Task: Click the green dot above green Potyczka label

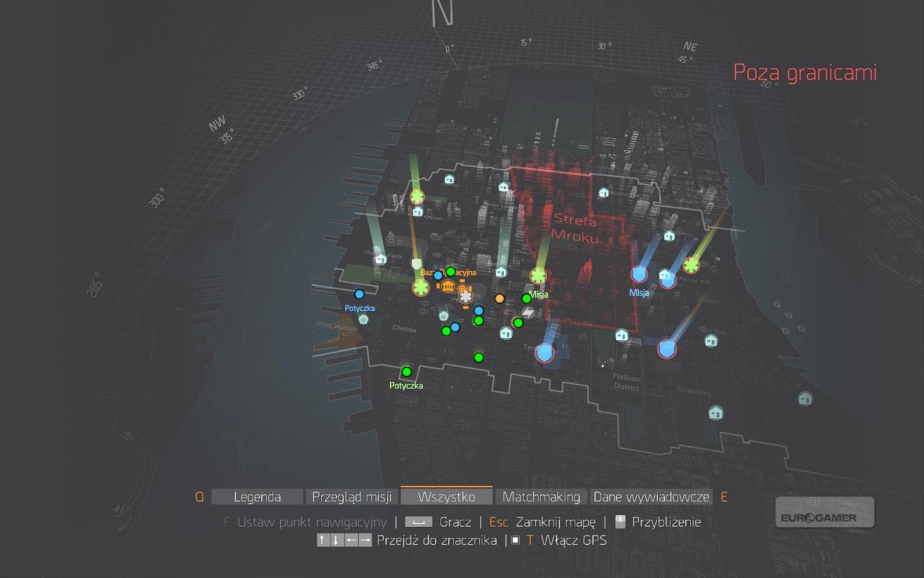Action: point(407,372)
